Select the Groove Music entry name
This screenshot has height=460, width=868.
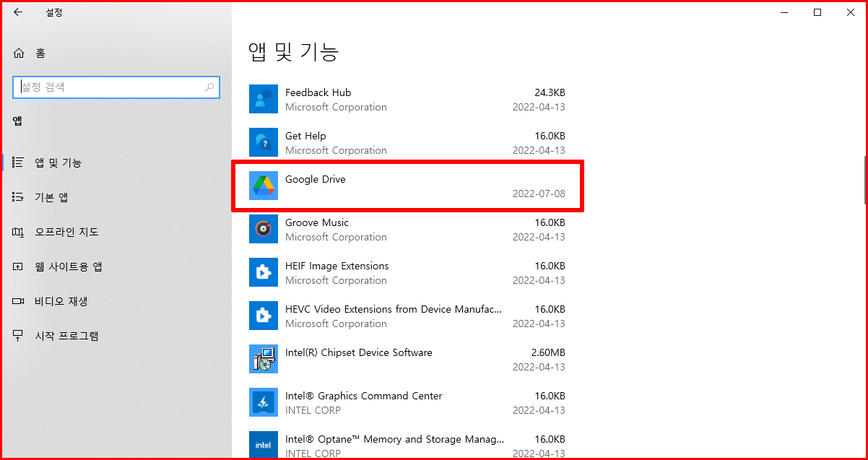(x=317, y=222)
